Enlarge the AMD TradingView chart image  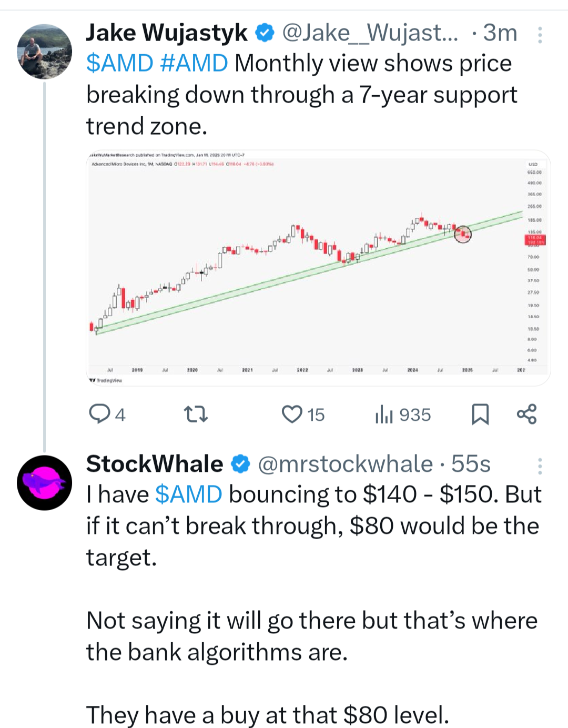coord(318,268)
